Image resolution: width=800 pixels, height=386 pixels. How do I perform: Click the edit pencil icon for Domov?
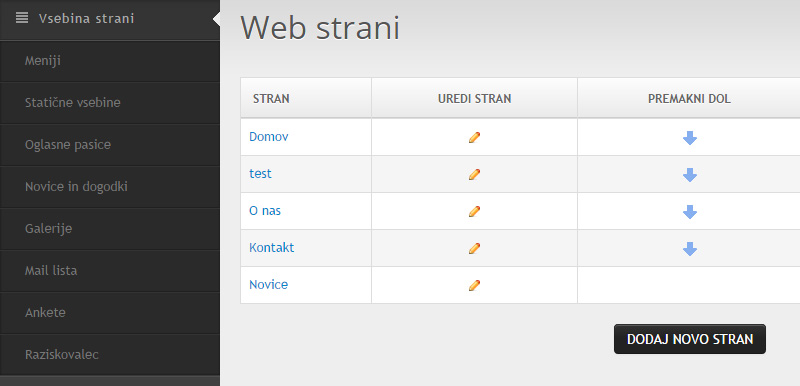[474, 137]
